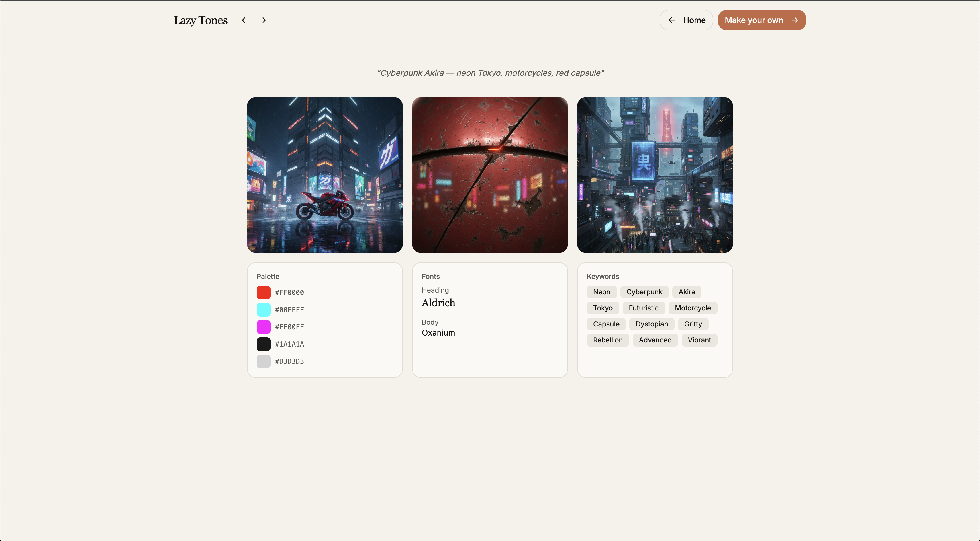
Task: Toggle the Cyberpunk keyword tag
Action: 644,292
